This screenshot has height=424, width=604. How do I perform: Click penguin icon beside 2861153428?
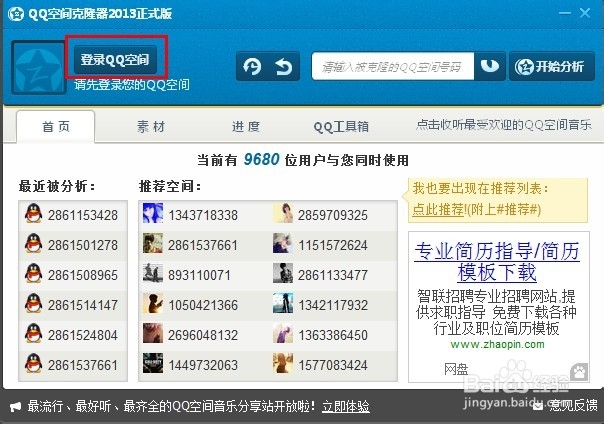coord(34,213)
